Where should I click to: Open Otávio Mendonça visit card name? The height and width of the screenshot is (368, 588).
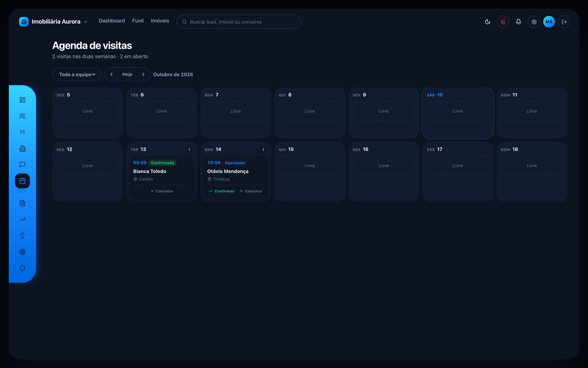point(228,171)
